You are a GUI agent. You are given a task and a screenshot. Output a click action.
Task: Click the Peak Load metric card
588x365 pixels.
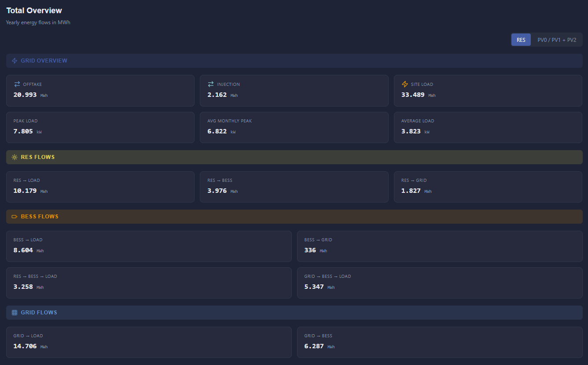click(x=100, y=127)
